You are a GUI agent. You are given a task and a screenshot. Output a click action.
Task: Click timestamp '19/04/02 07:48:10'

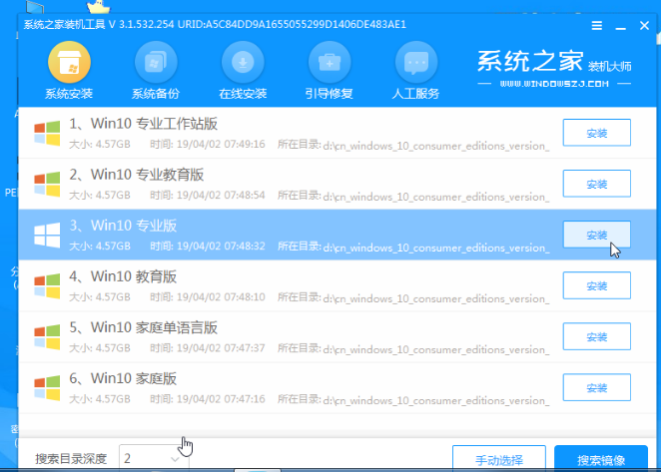pyautogui.click(x=221, y=298)
